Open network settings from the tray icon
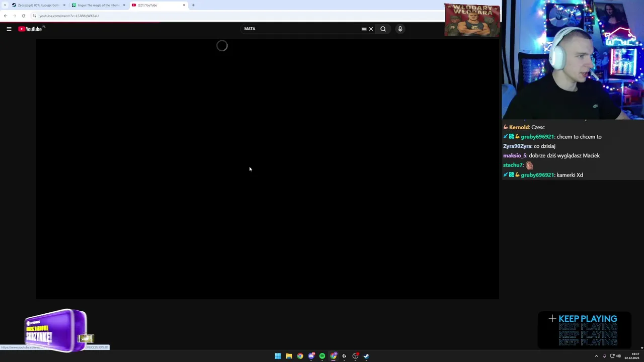This screenshot has width=644, height=362. point(612,356)
